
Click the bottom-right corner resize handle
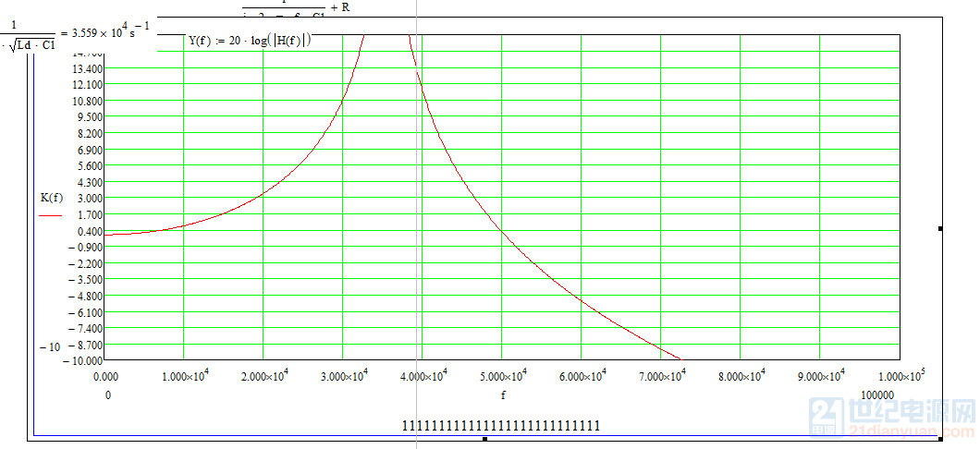click(940, 439)
